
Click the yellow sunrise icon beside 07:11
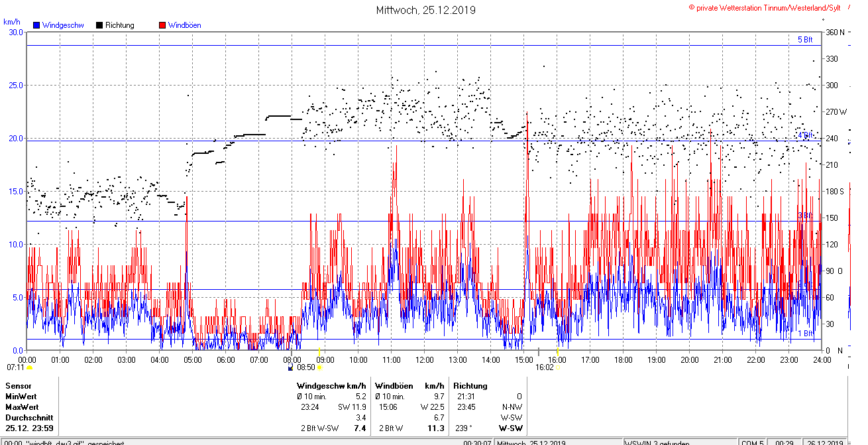pyautogui.click(x=29, y=367)
